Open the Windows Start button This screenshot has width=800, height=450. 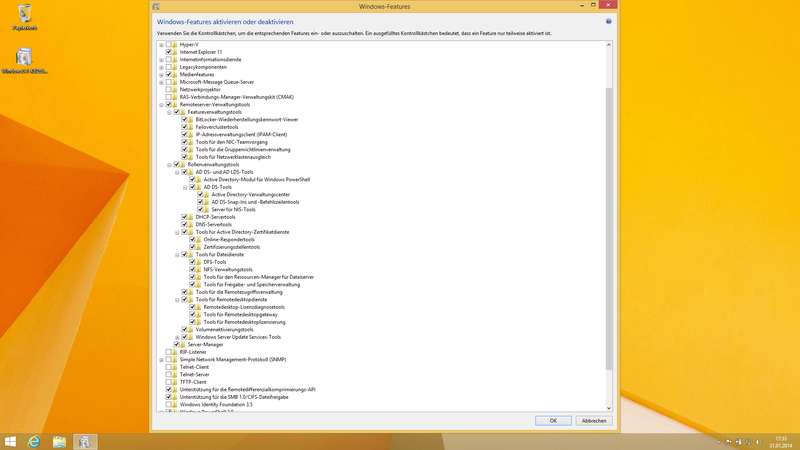point(10,441)
